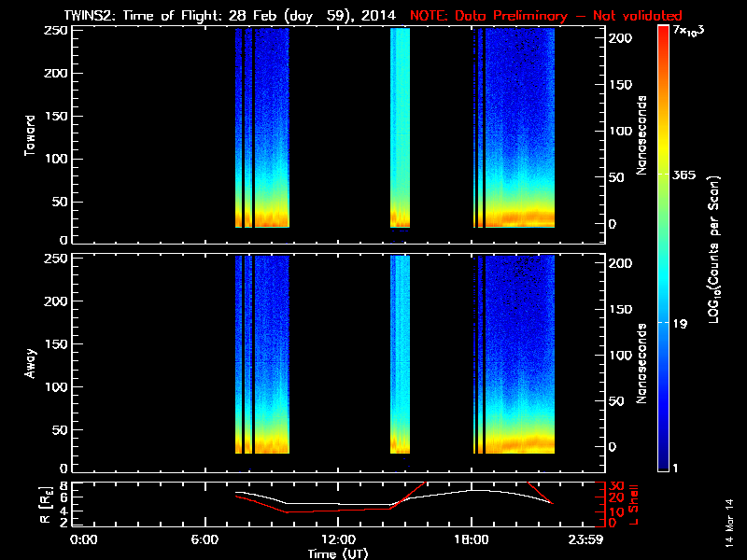This screenshot has width=747, height=560.
Task: Click the 19 value on color scale
Action: (x=681, y=323)
